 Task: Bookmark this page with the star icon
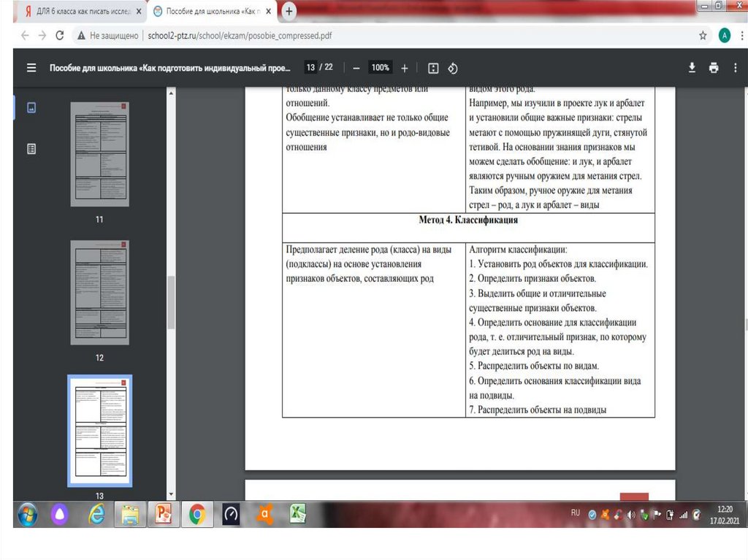coord(703,35)
